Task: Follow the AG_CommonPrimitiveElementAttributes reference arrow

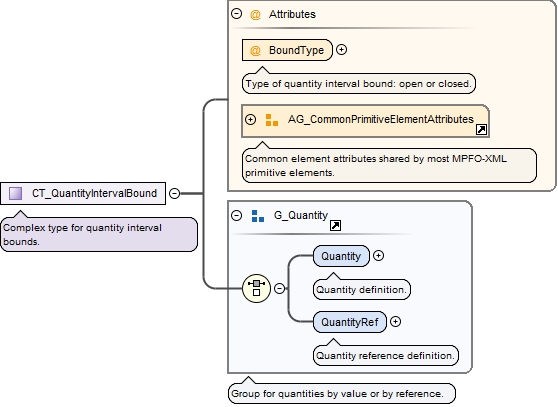Action: [481, 130]
